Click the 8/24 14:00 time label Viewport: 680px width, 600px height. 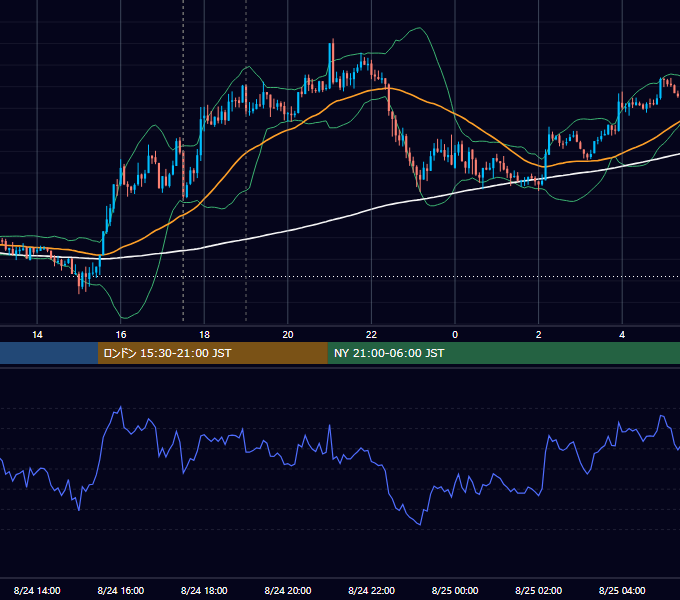[37, 590]
